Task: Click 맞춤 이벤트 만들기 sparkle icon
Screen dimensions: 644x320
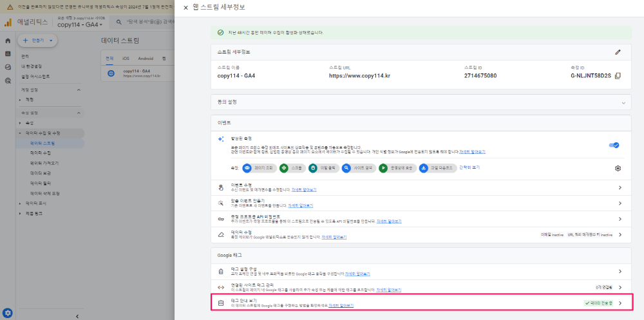Action: 221,203
